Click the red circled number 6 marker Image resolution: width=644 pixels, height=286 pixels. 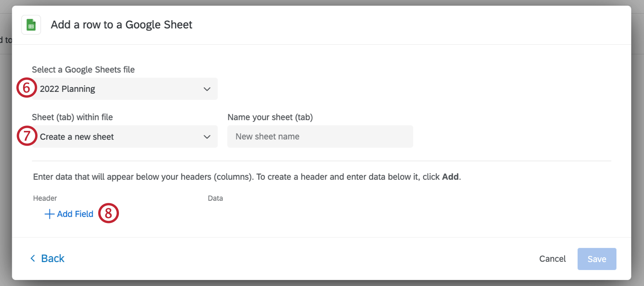pyautogui.click(x=27, y=88)
